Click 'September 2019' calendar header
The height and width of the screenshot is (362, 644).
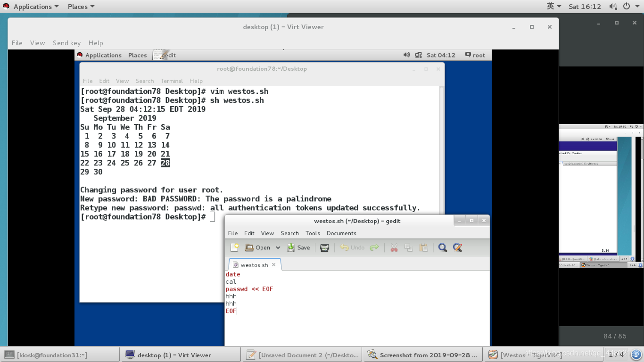(124, 118)
